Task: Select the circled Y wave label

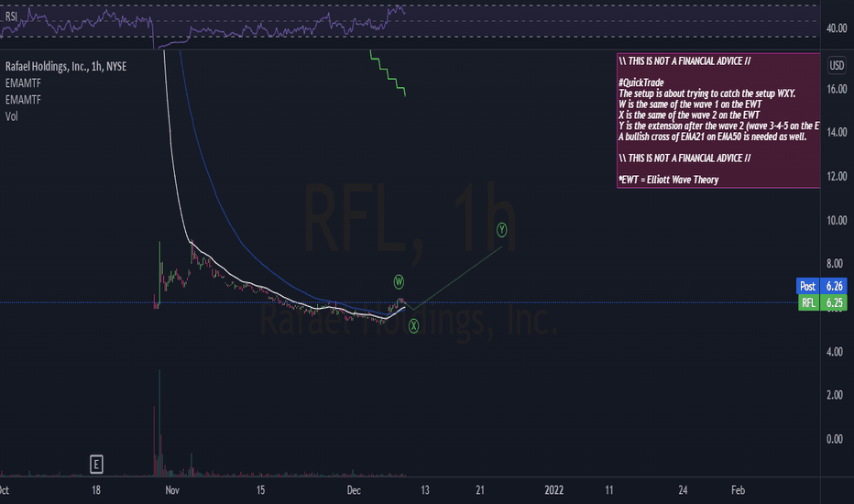Action: 501,230
